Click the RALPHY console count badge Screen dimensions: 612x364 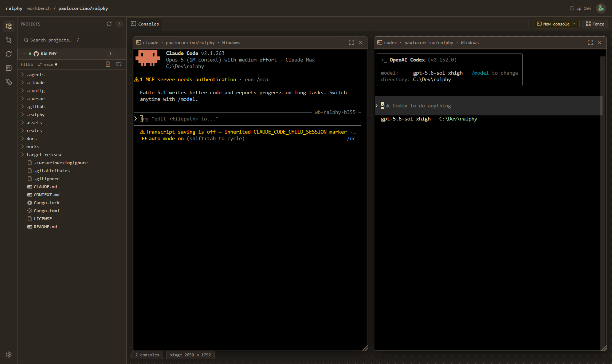coord(111,54)
